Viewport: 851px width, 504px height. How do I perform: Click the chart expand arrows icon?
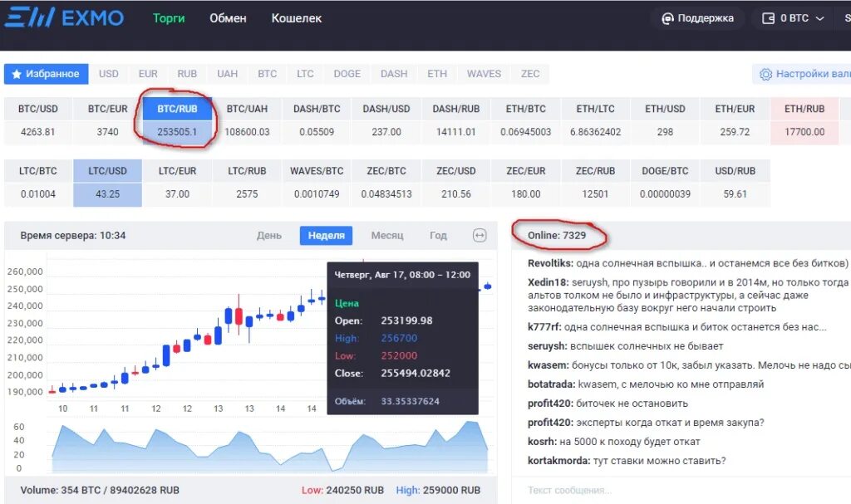480,236
